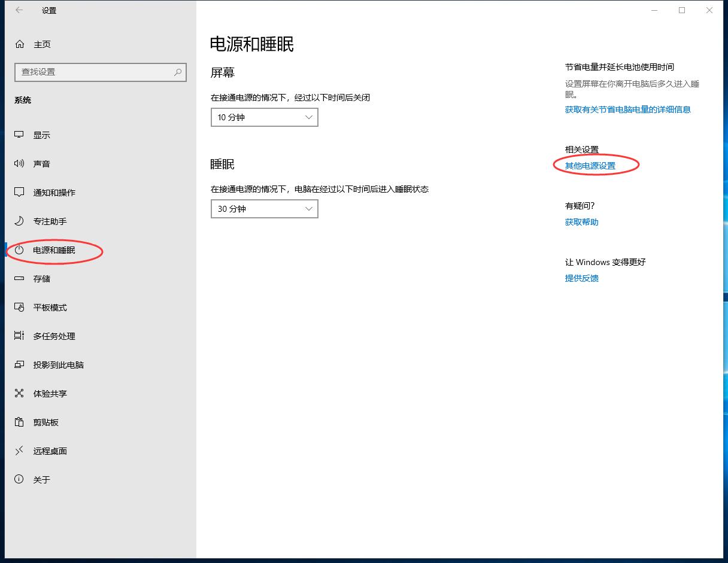This screenshot has width=728, height=563.
Task: Click the Tablet mode (平板模式) icon
Action: click(x=19, y=308)
